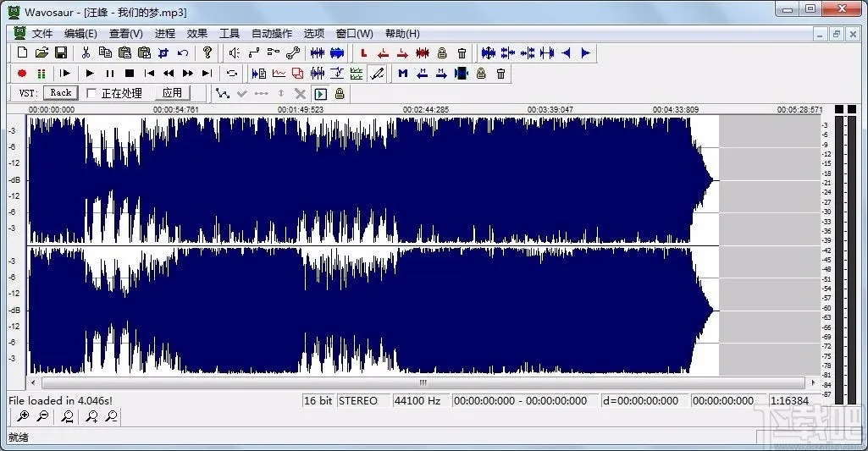Click the X delete envelope icon
The height and width of the screenshot is (451, 868).
[x=300, y=94]
